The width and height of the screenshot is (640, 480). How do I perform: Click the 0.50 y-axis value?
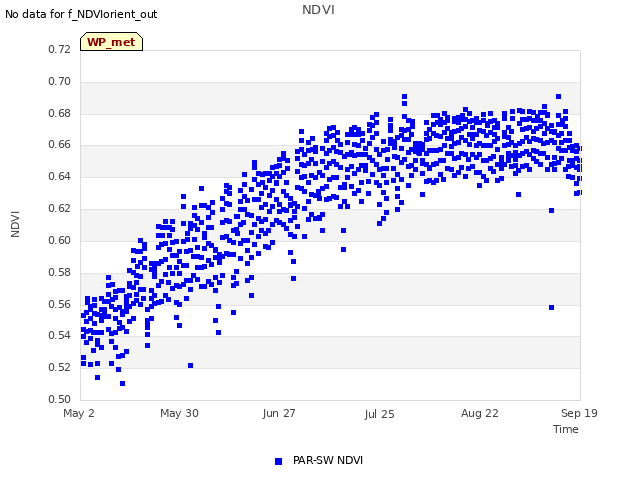coord(60,399)
